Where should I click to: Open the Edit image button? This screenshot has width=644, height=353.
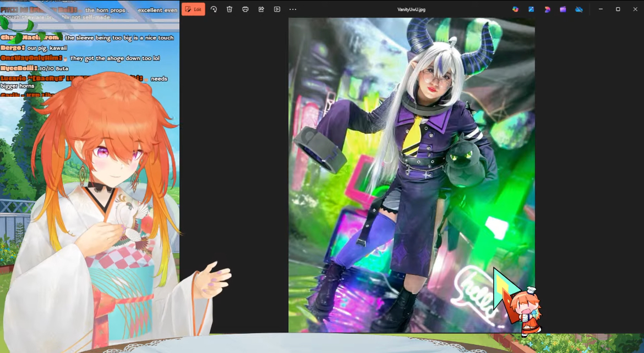click(x=193, y=9)
